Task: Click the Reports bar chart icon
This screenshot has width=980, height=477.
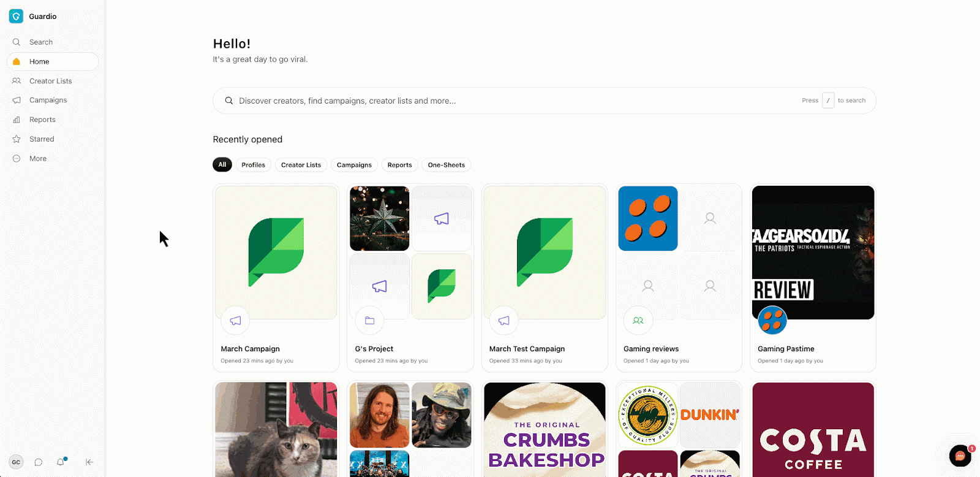Action: pyautogui.click(x=17, y=120)
